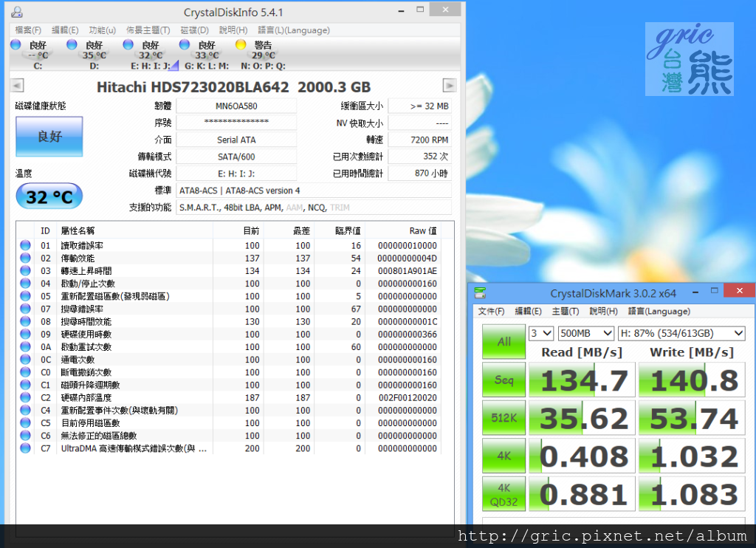Image resolution: width=756 pixels, height=548 pixels.
Task: Open test count dropdown showing 3
Action: 540,333
